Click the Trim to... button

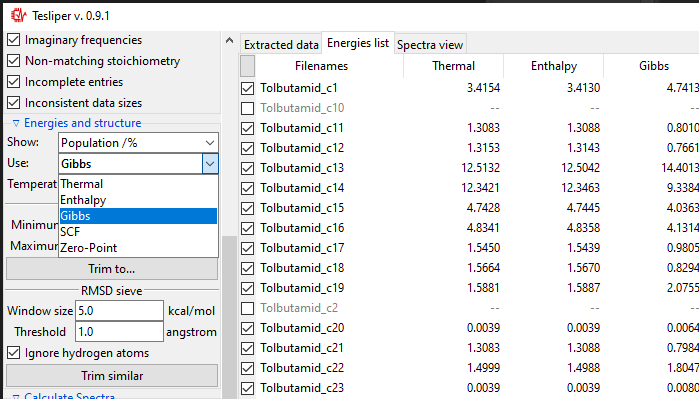click(112, 269)
